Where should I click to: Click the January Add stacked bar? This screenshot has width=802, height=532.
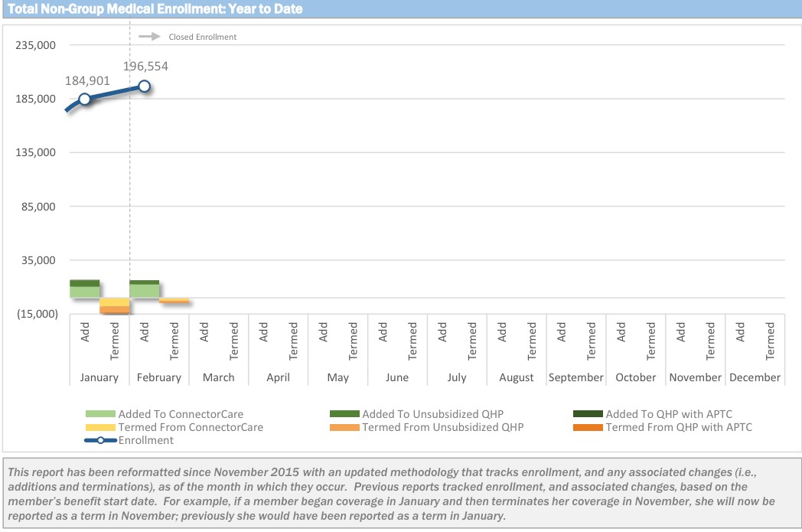click(x=85, y=289)
